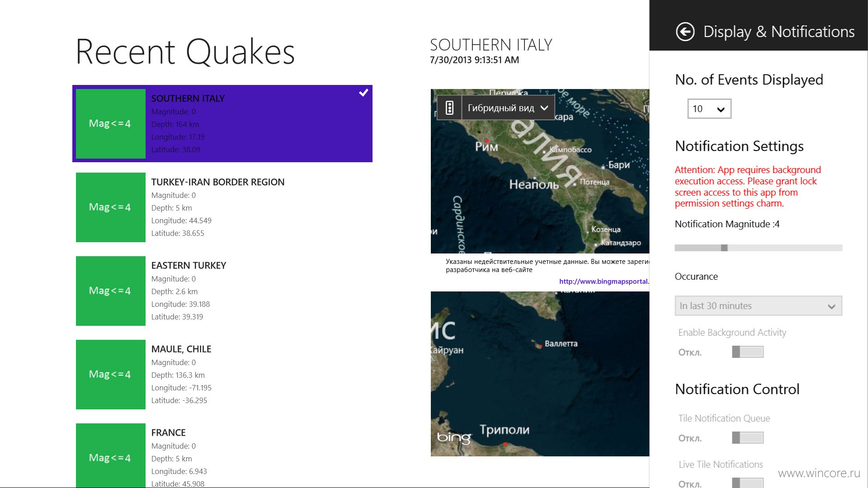Click the upper Italy map view
The image size is (868, 488).
click(x=540, y=171)
